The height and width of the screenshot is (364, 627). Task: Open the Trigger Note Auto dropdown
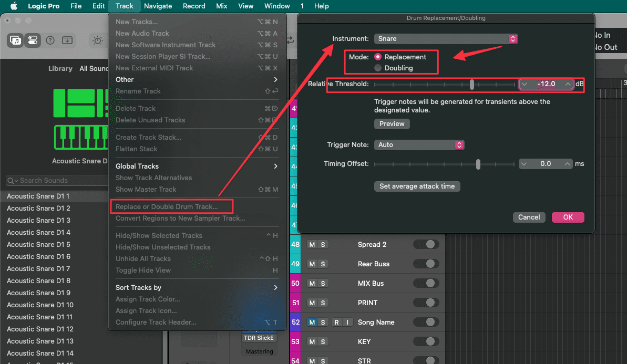419,144
